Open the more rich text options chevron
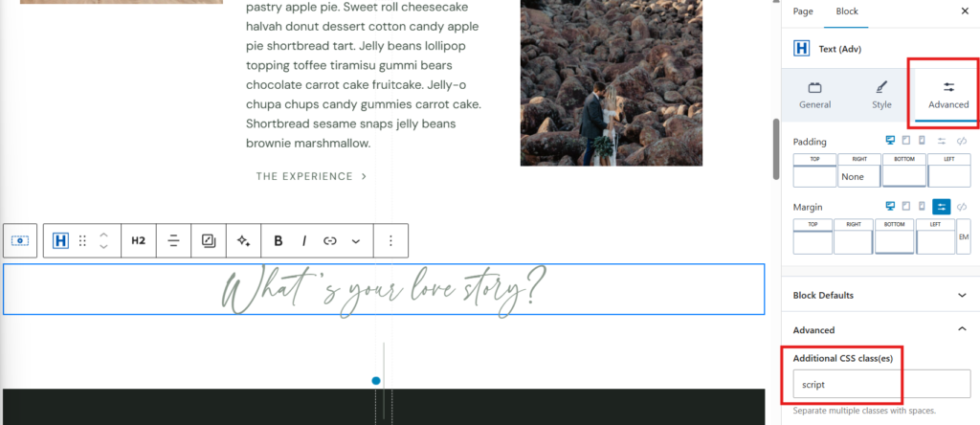Image resolution: width=980 pixels, height=425 pixels. click(356, 241)
